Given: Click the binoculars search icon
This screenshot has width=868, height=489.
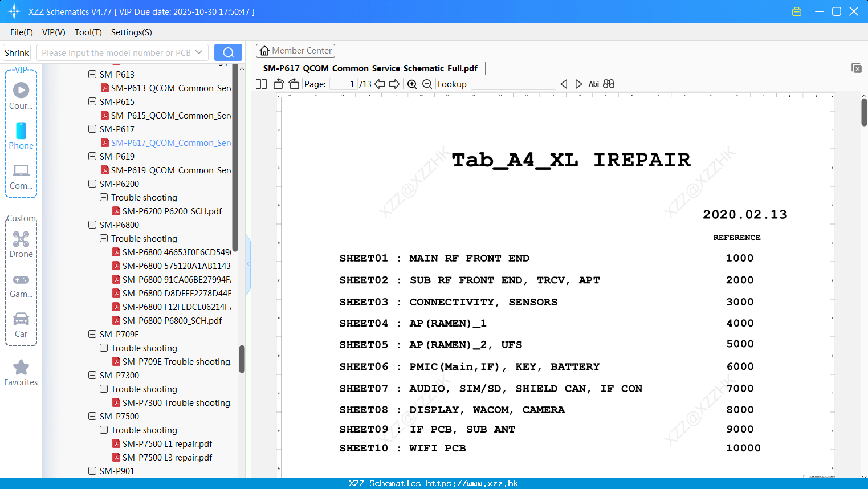Looking at the screenshot, I should coord(609,84).
